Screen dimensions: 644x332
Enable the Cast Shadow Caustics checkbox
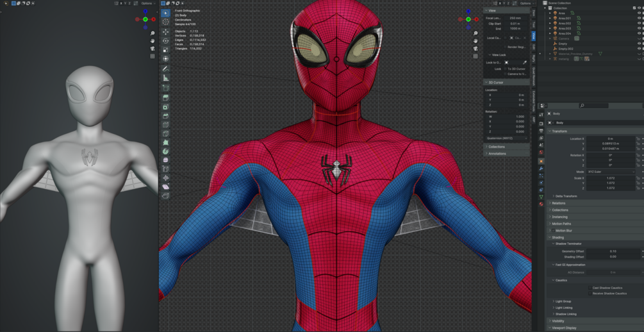coord(590,288)
